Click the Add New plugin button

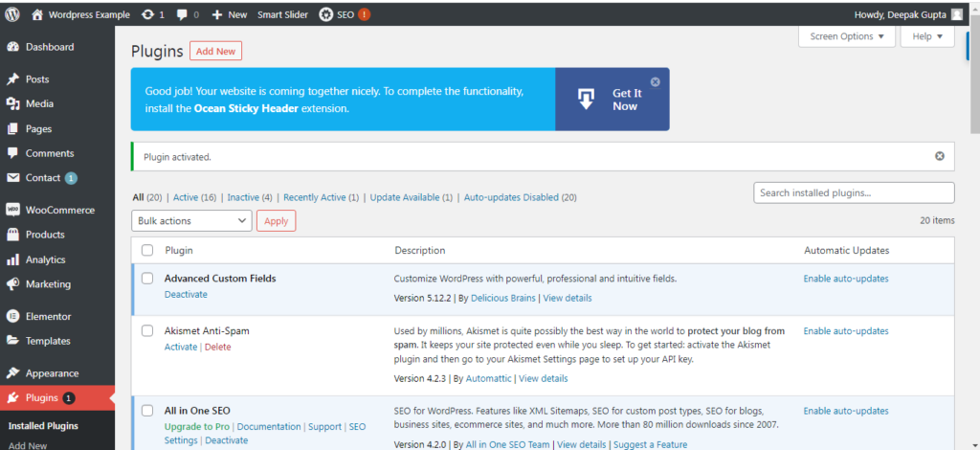(215, 52)
